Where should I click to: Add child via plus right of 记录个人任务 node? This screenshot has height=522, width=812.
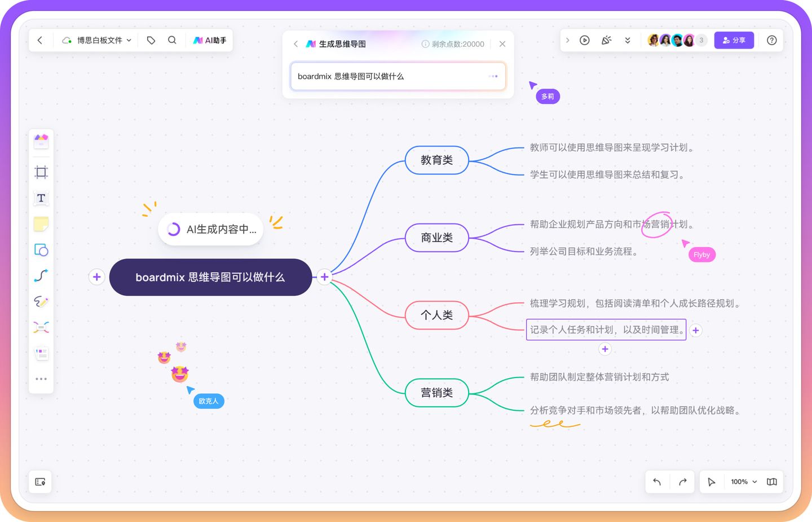[x=696, y=331]
